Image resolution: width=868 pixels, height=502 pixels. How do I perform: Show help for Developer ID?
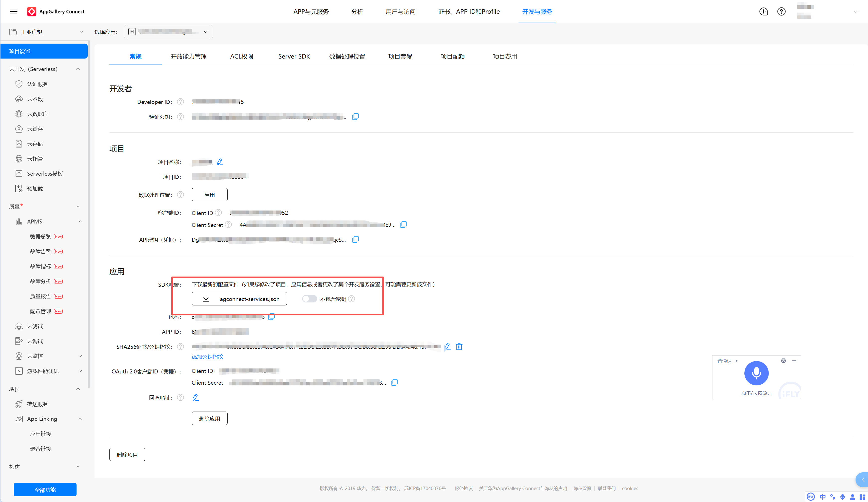[180, 102]
